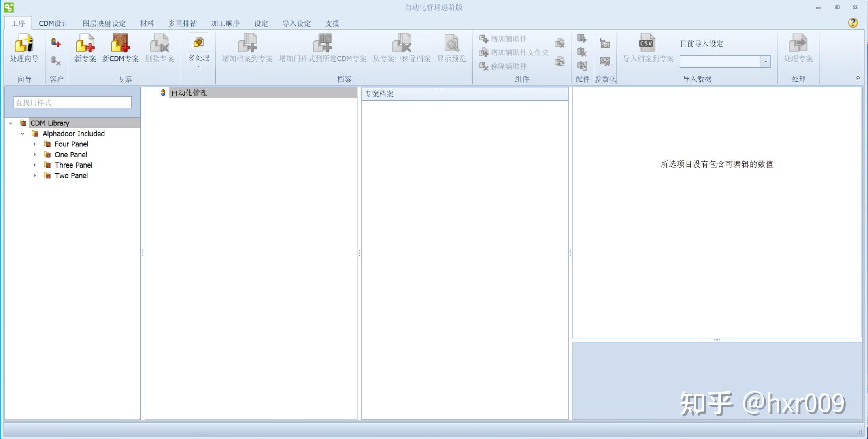Collapse the ribbon with the arrow
The width and height of the screenshot is (868, 439).
pos(857,78)
